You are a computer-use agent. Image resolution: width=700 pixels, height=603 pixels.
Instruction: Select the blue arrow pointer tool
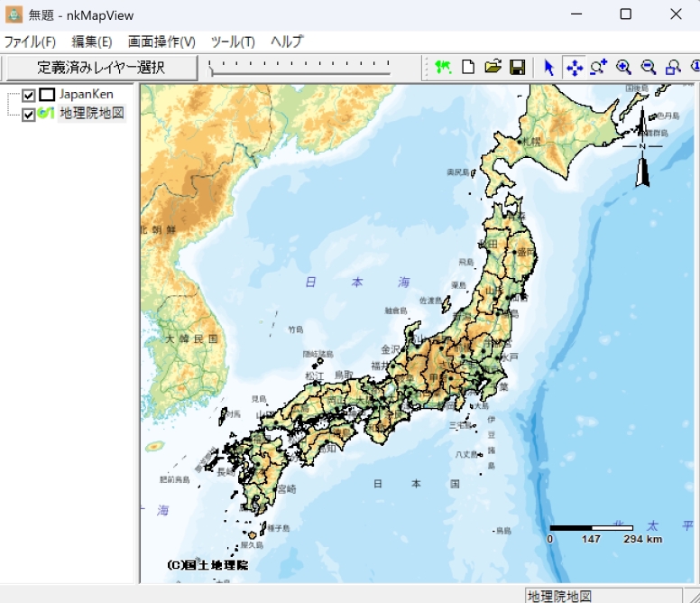pos(548,68)
